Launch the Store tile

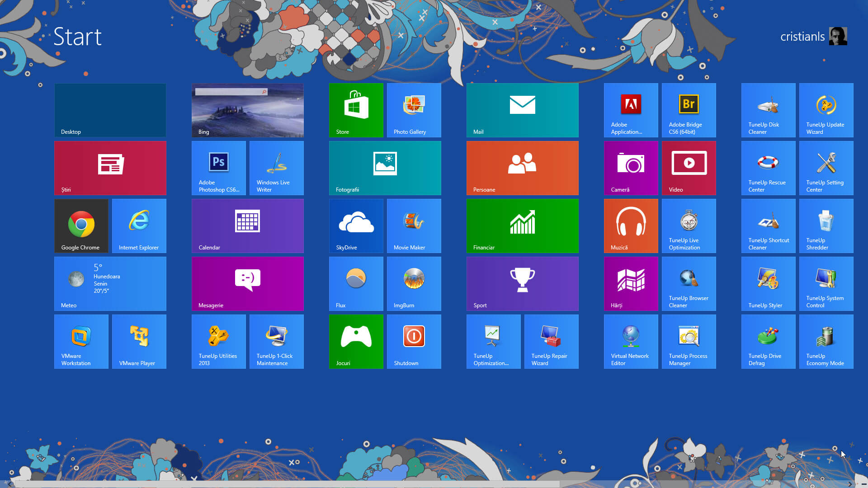356,110
